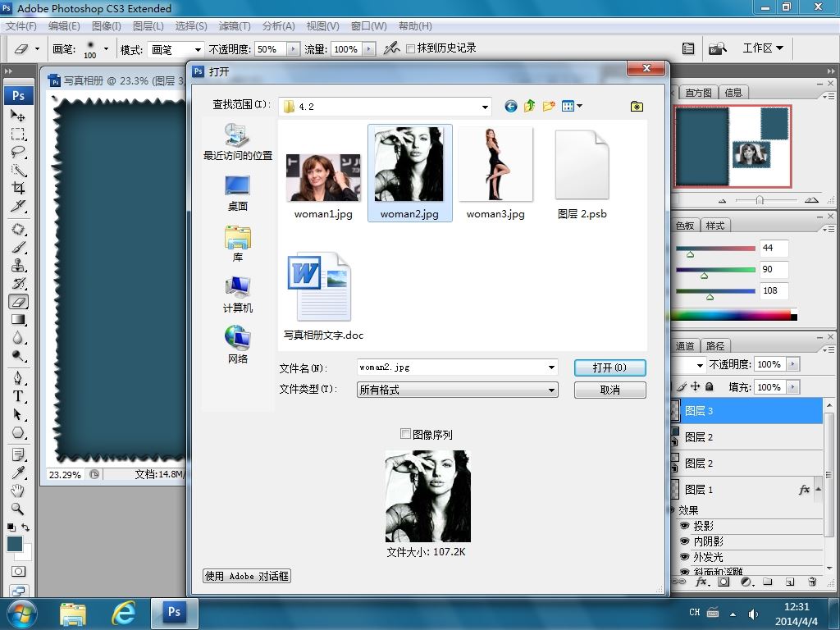
Task: Click the Navigator zoom slider
Action: point(760,200)
